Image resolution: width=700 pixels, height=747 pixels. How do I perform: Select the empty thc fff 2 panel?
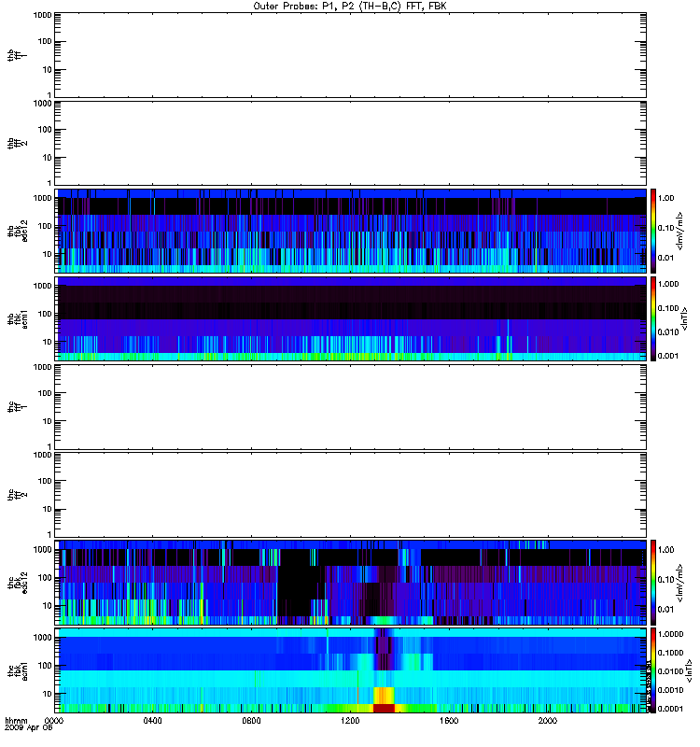[351, 495]
